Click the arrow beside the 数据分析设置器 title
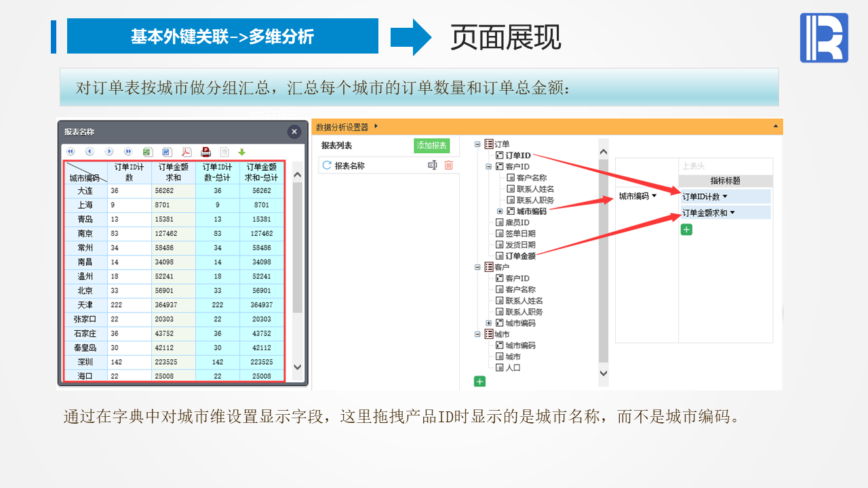 coord(376,126)
